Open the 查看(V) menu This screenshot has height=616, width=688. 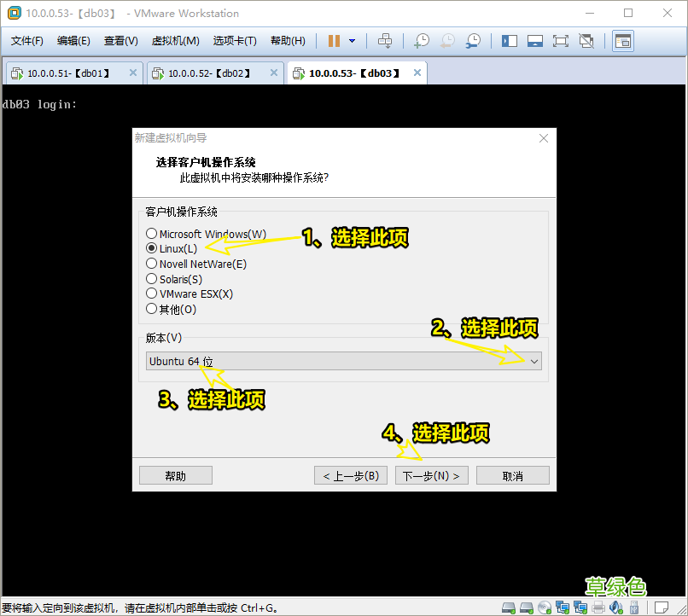(120, 41)
